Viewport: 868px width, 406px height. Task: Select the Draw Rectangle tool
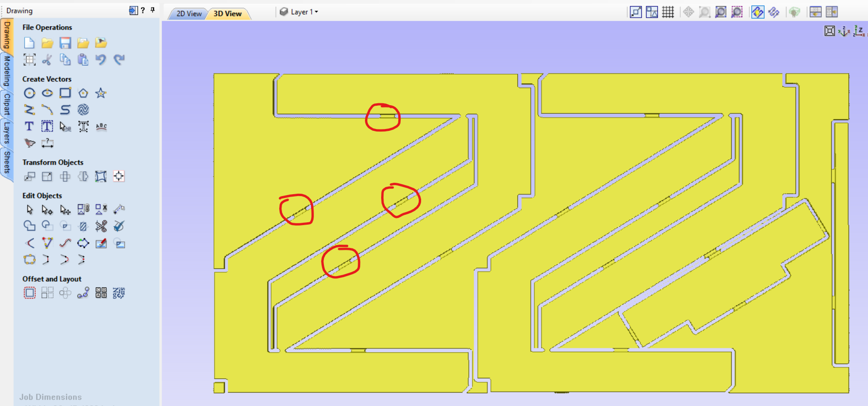tap(65, 93)
